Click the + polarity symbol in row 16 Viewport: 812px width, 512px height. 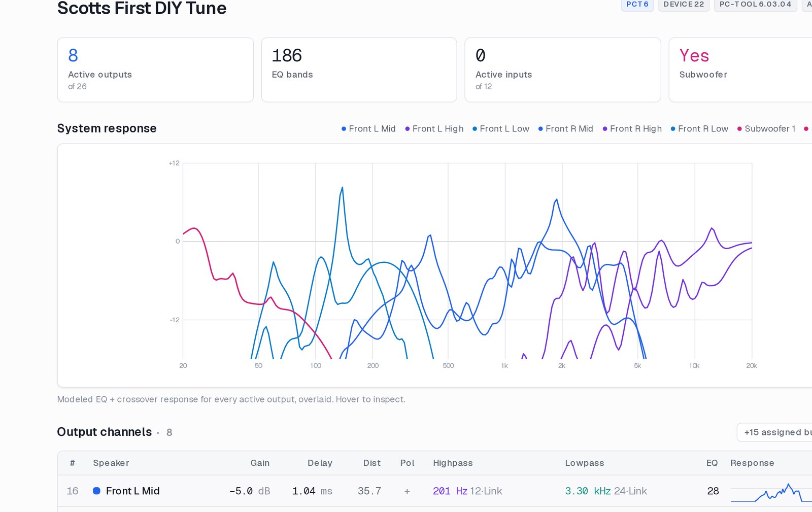[407, 491]
